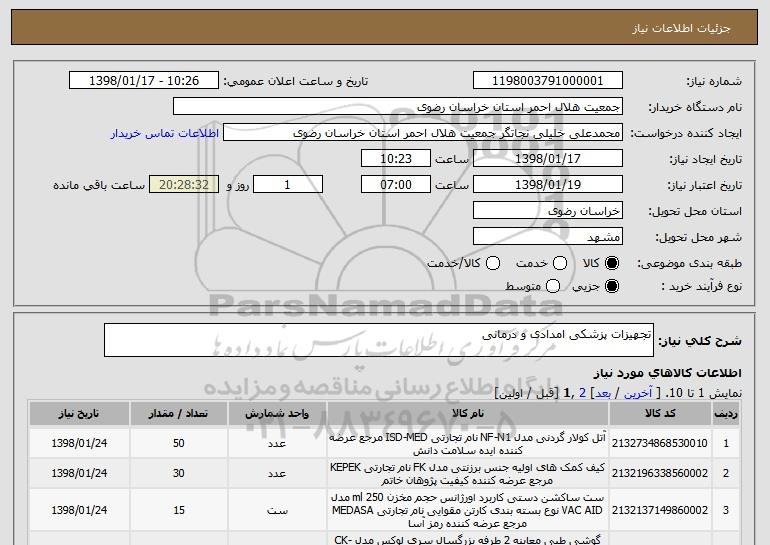Select the جزیی purchase type radio
770x545 pixels.
(x=612, y=286)
